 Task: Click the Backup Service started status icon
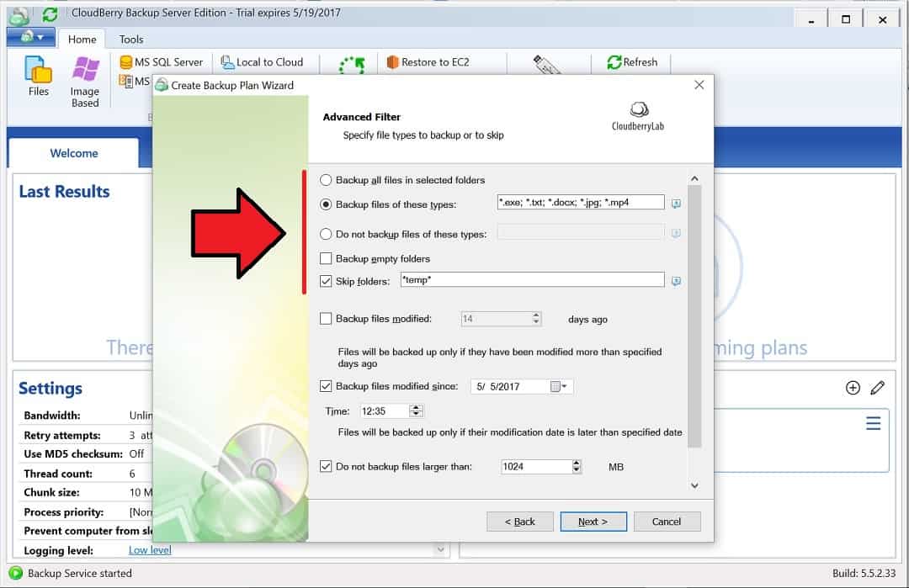pos(16,573)
